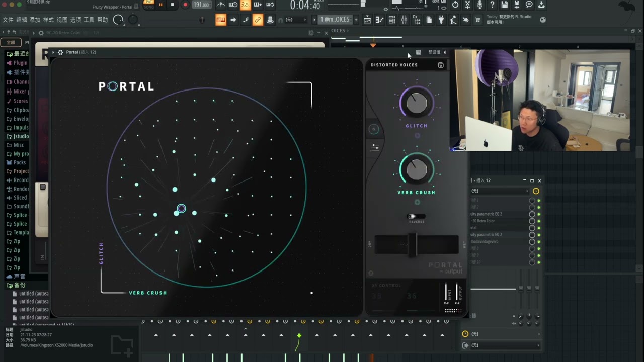Open the 文件 menu
This screenshot has width=644, height=362.
(8, 20)
